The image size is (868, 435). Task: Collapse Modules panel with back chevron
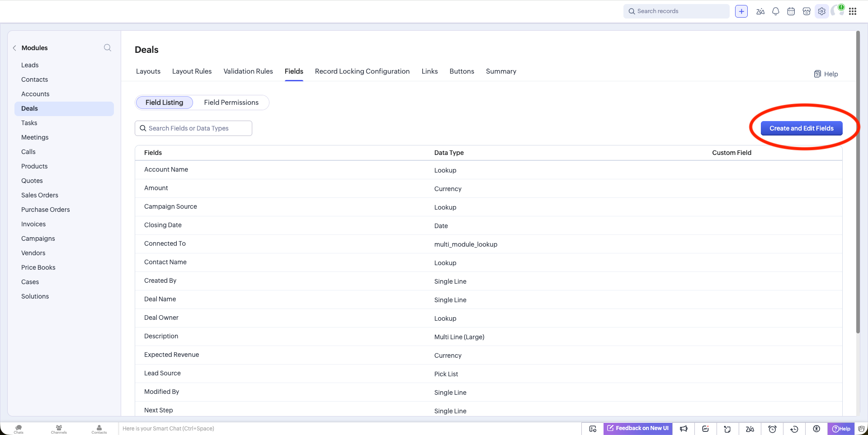click(x=14, y=48)
